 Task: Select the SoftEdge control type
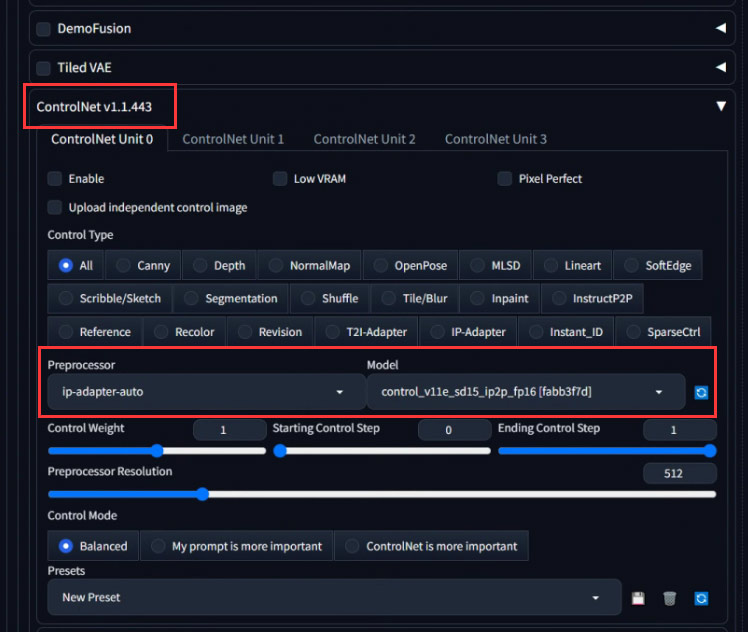tap(658, 265)
